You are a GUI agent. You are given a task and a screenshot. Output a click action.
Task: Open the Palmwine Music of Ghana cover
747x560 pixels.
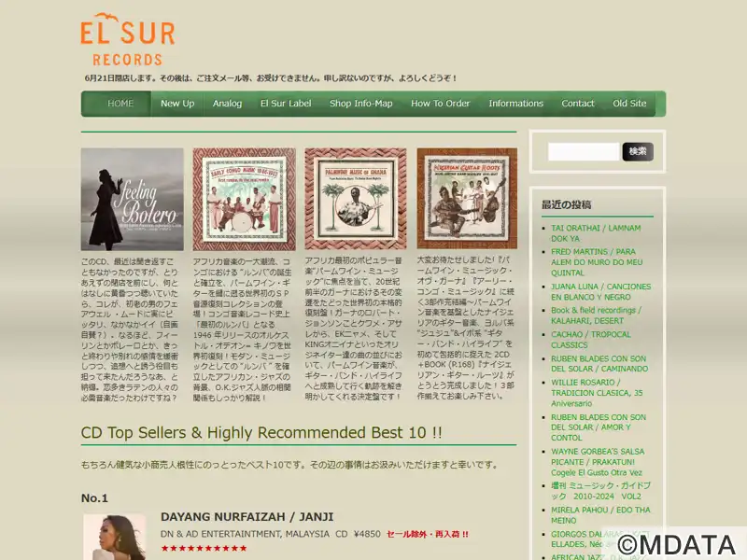(x=356, y=199)
